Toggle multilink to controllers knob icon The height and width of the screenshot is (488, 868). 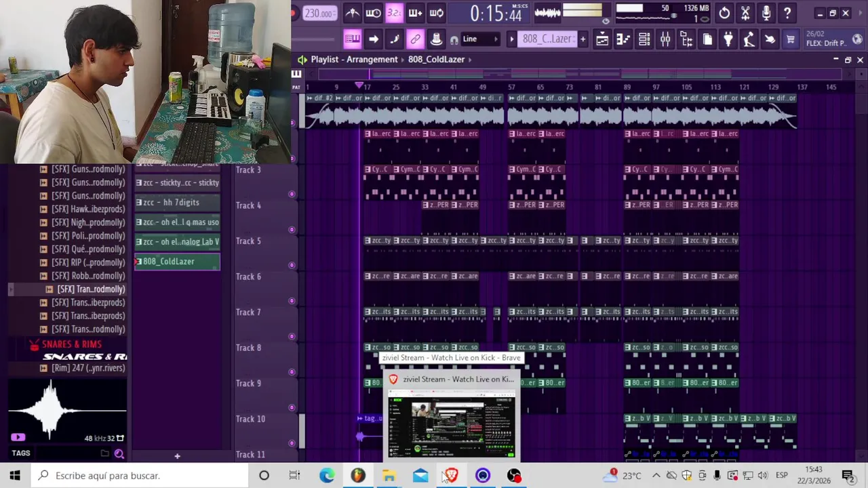436,39
